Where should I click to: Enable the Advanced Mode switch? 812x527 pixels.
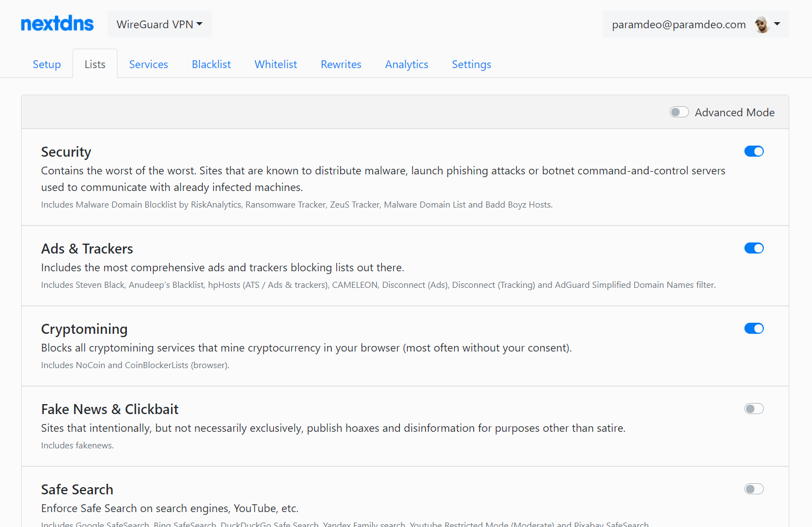click(679, 112)
